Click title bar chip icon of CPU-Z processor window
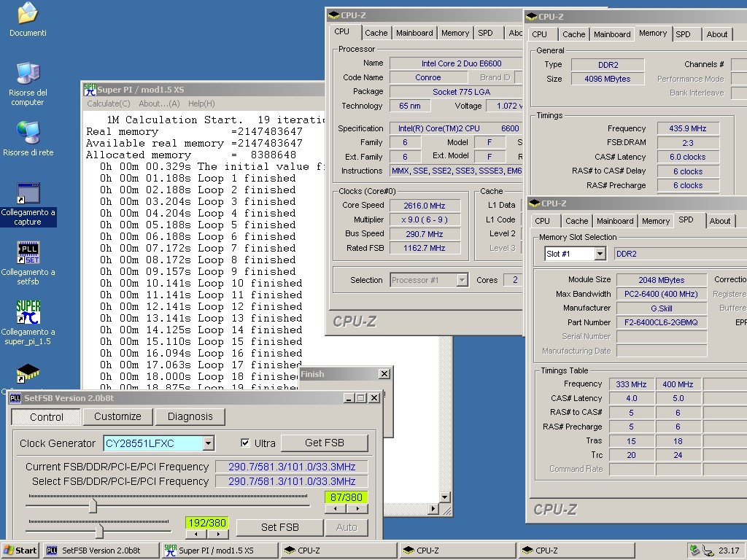Screen dimensions: 747x560 pyautogui.click(x=334, y=15)
